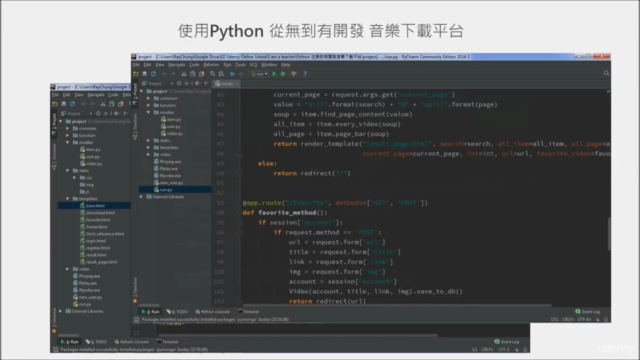Click Search Everywhere magnifier at top right
Image resolution: width=640 pixels, height=360 pixels.
click(x=607, y=73)
